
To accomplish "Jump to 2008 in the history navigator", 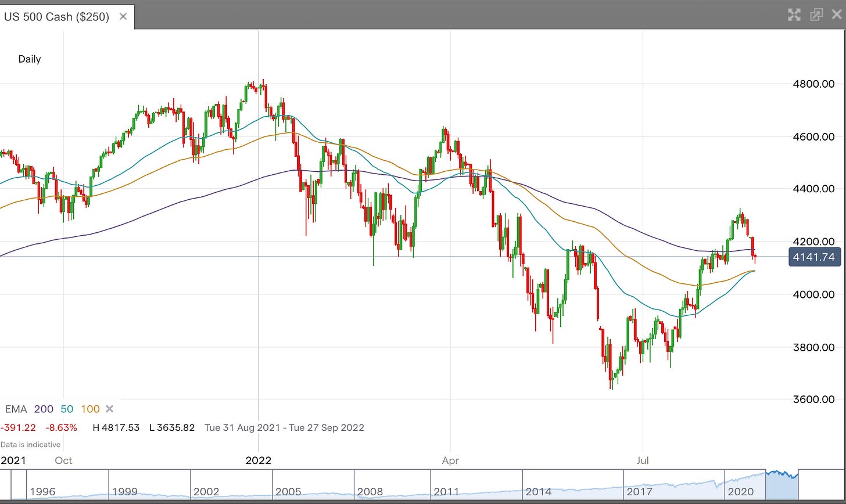I will [370, 491].
